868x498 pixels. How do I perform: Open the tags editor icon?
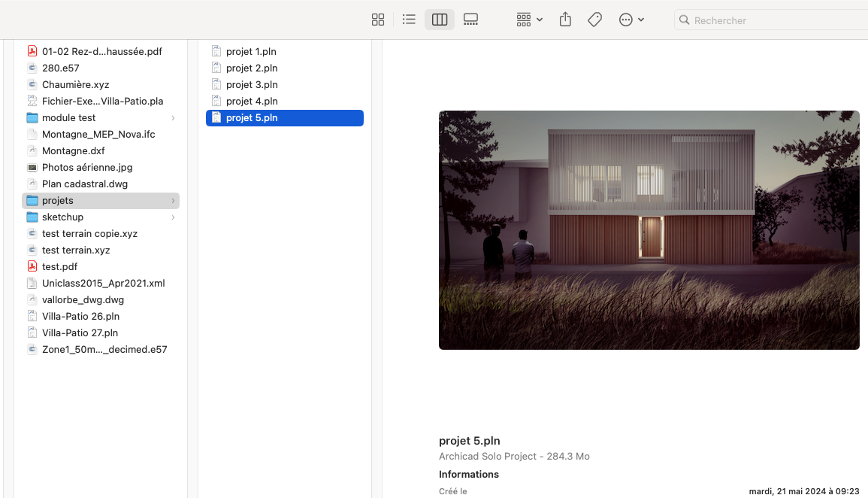coord(595,20)
